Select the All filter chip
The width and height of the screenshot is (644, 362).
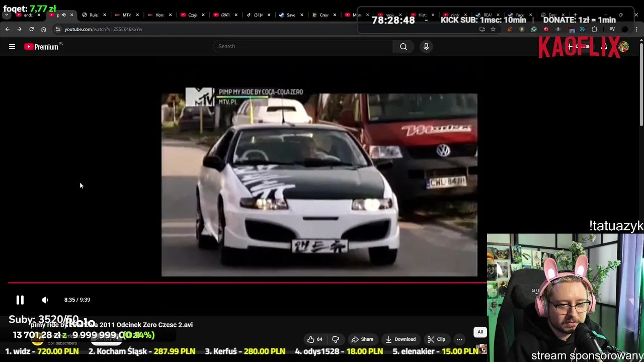coord(480,332)
